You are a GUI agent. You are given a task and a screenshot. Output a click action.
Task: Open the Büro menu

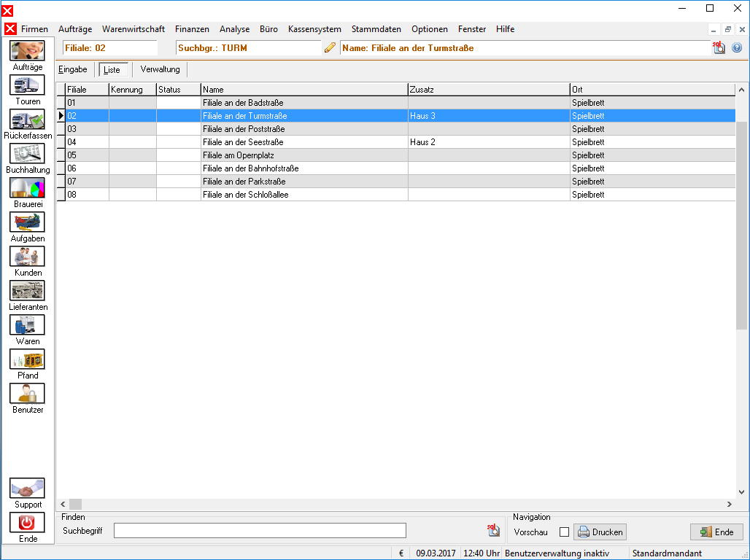[x=268, y=29]
